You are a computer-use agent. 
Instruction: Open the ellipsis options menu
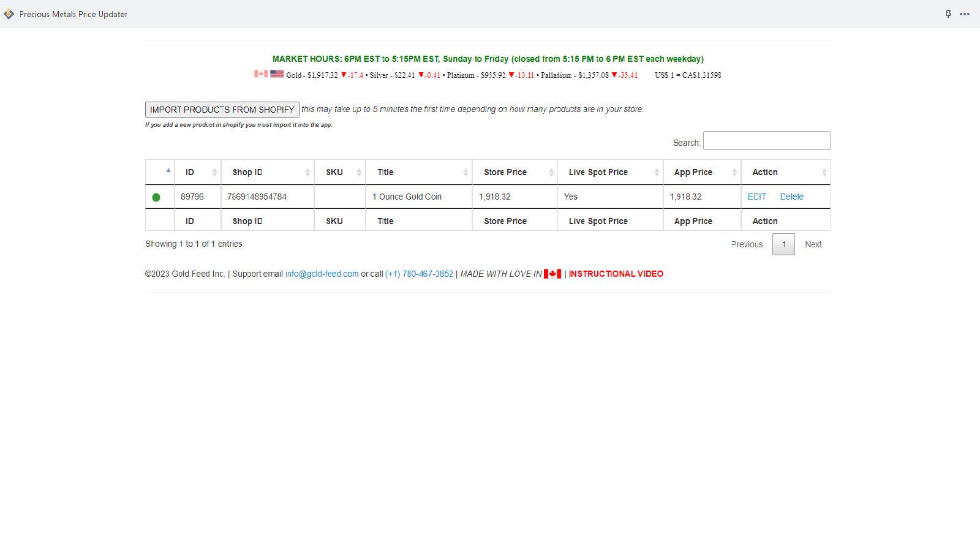[x=964, y=13]
